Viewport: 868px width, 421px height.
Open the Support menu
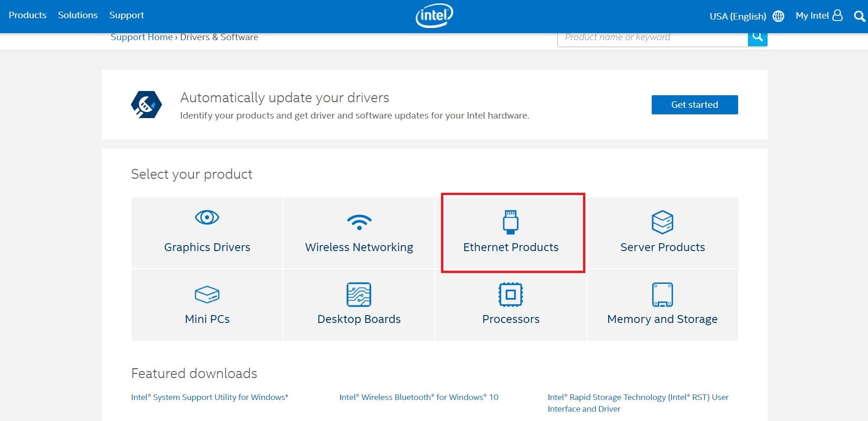point(127,15)
